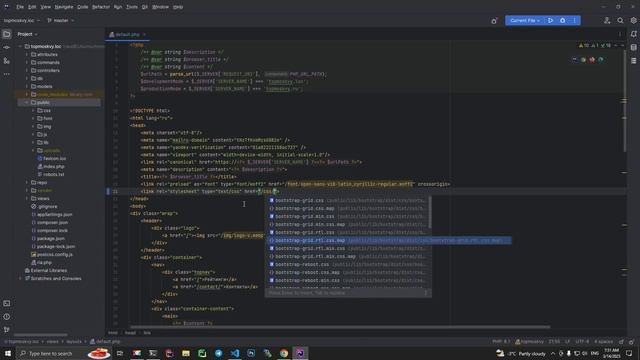Open the File menu

pos(20,7)
